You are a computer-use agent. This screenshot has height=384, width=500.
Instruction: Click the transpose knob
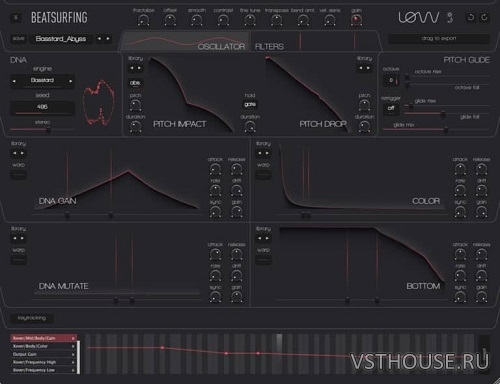pyautogui.click(x=277, y=21)
